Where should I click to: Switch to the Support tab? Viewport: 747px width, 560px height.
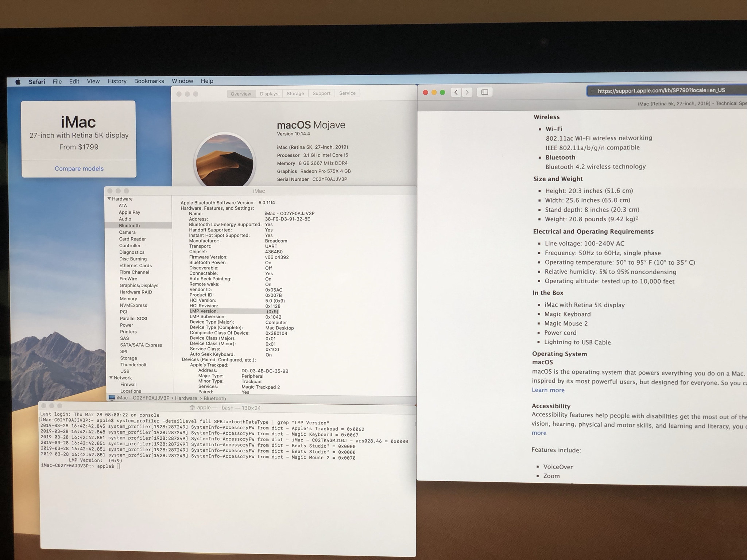pos(321,93)
